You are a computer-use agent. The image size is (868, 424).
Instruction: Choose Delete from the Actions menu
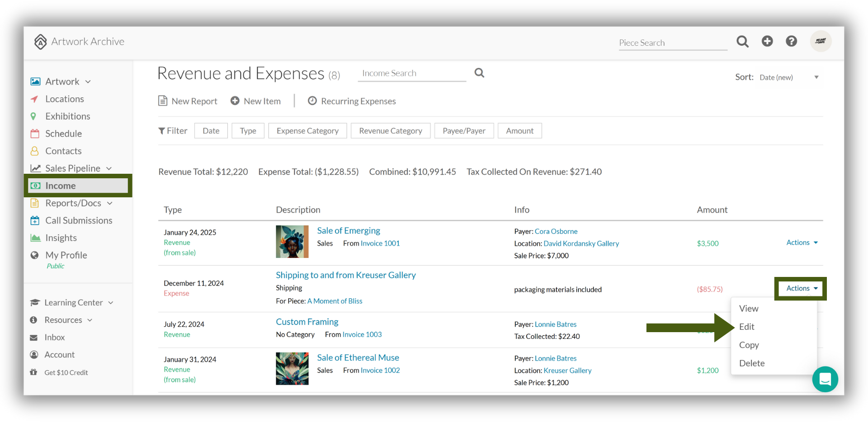tap(752, 363)
